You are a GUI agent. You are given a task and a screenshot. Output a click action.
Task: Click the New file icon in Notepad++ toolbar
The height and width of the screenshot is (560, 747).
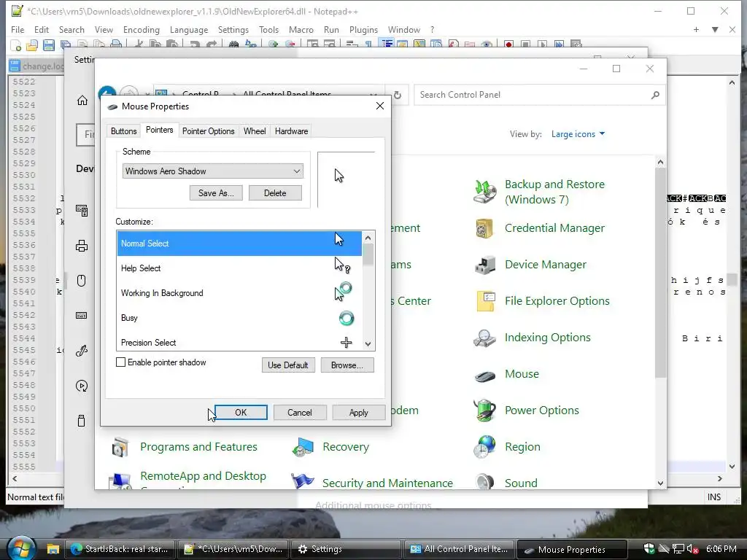(x=15, y=45)
